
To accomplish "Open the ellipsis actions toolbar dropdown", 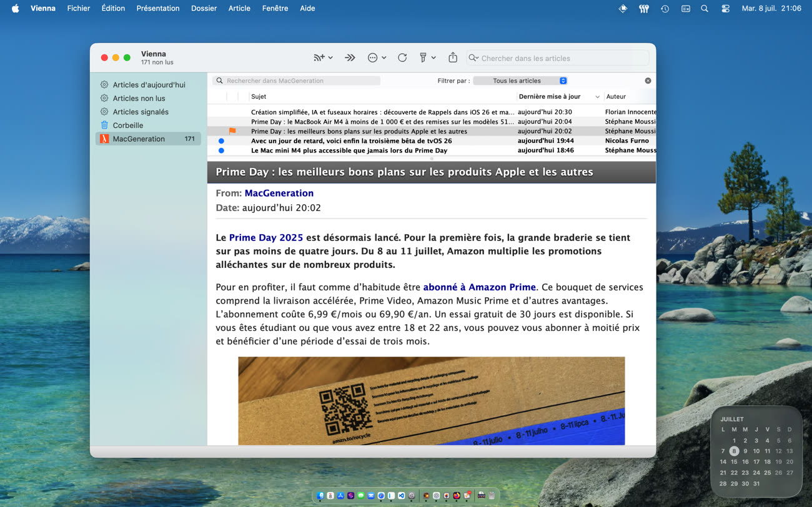I will click(377, 57).
